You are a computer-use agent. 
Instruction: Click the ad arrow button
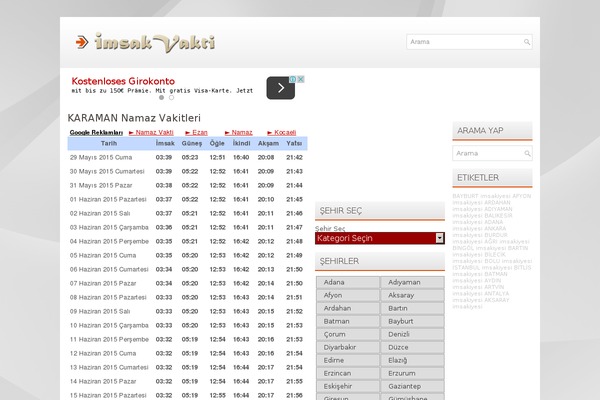(x=280, y=88)
